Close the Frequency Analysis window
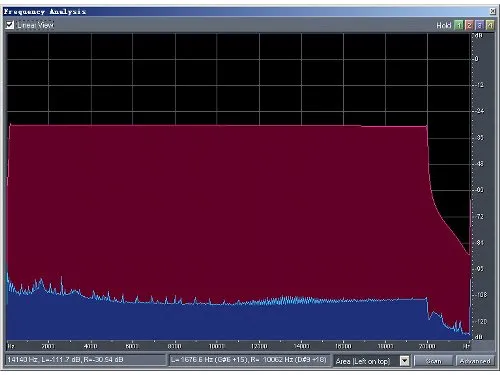Viewport: 500px width, 375px height. click(492, 11)
